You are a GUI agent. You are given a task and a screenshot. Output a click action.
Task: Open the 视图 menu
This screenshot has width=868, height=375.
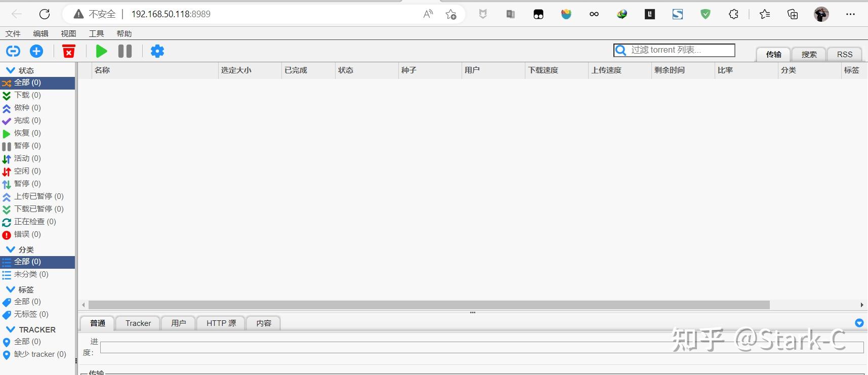point(68,33)
